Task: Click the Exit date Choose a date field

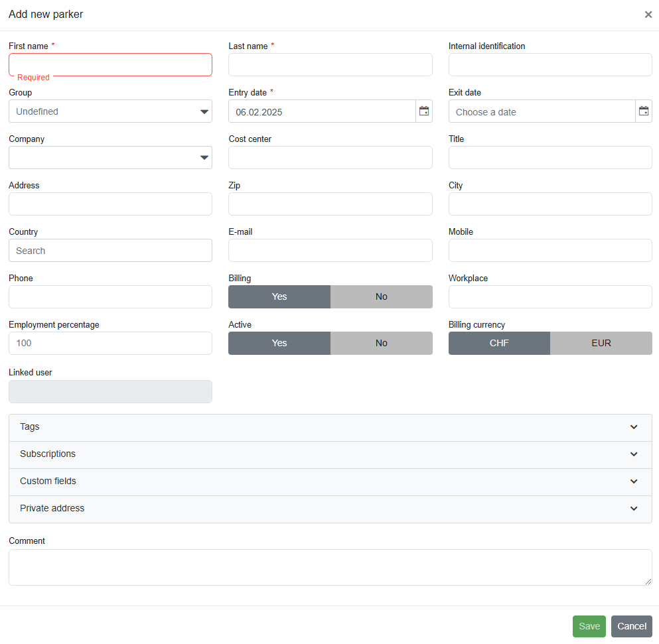Action: tap(542, 111)
